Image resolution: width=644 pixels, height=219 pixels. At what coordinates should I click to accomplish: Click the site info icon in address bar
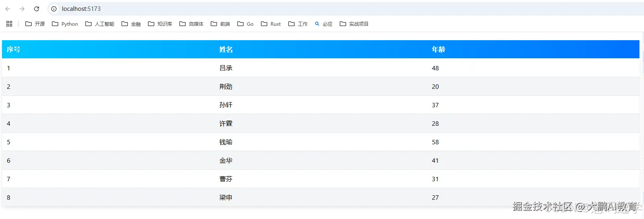click(x=54, y=9)
